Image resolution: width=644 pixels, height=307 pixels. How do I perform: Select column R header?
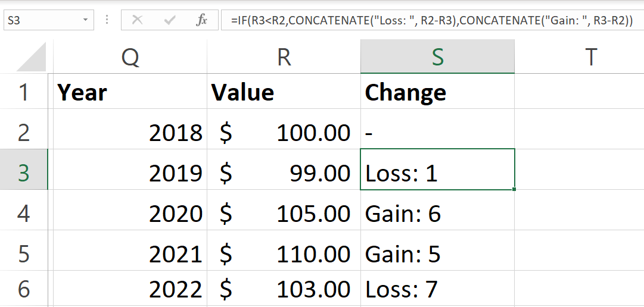[284, 57]
